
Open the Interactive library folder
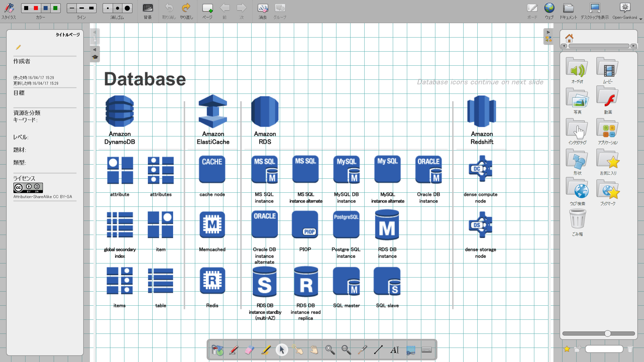(577, 131)
